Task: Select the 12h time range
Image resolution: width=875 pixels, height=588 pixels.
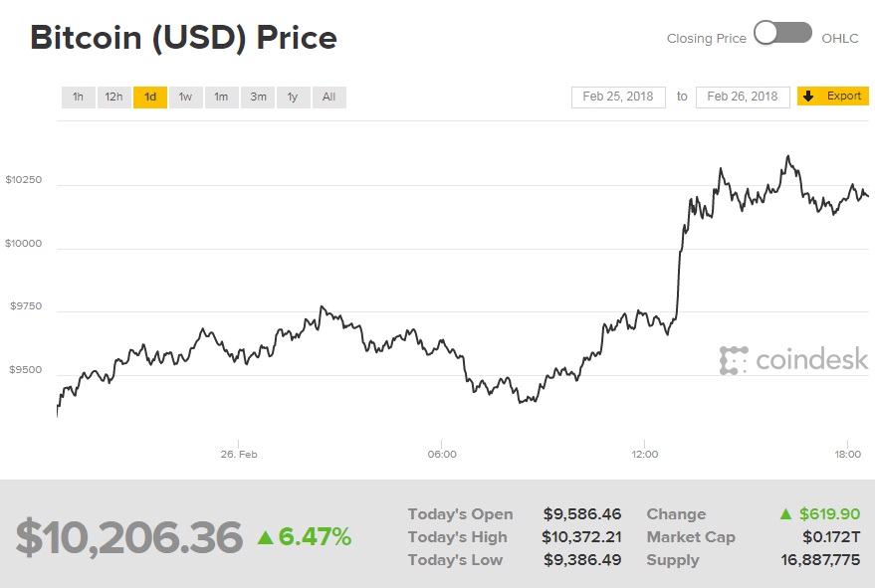Action: [x=113, y=97]
